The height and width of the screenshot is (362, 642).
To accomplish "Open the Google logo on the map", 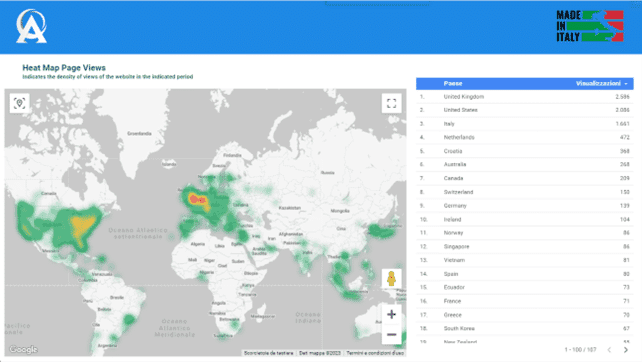I will 23,349.
